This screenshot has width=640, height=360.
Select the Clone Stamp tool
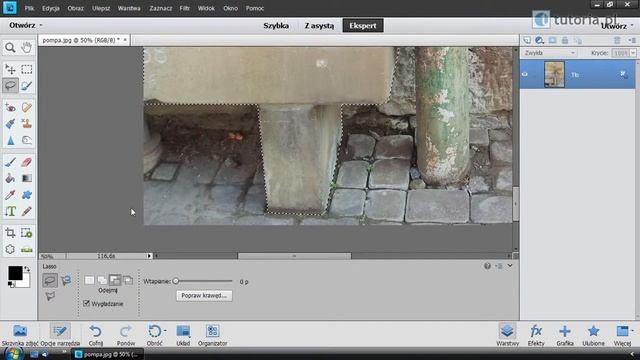[27, 124]
